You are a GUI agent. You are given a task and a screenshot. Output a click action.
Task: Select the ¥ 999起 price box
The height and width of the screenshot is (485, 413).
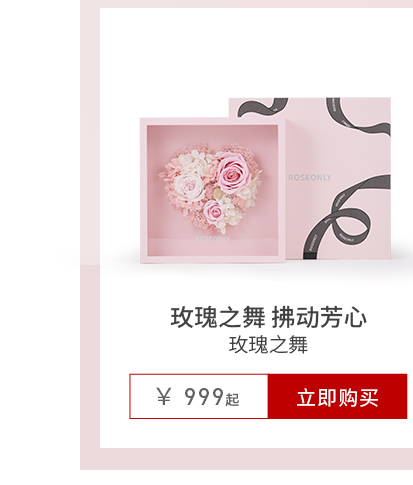(x=199, y=396)
